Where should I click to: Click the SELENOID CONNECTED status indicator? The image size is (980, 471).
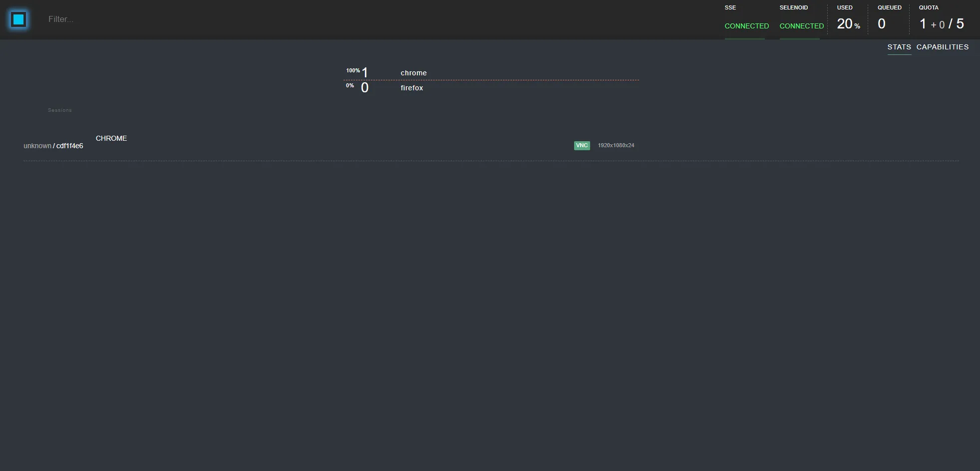[x=801, y=26]
